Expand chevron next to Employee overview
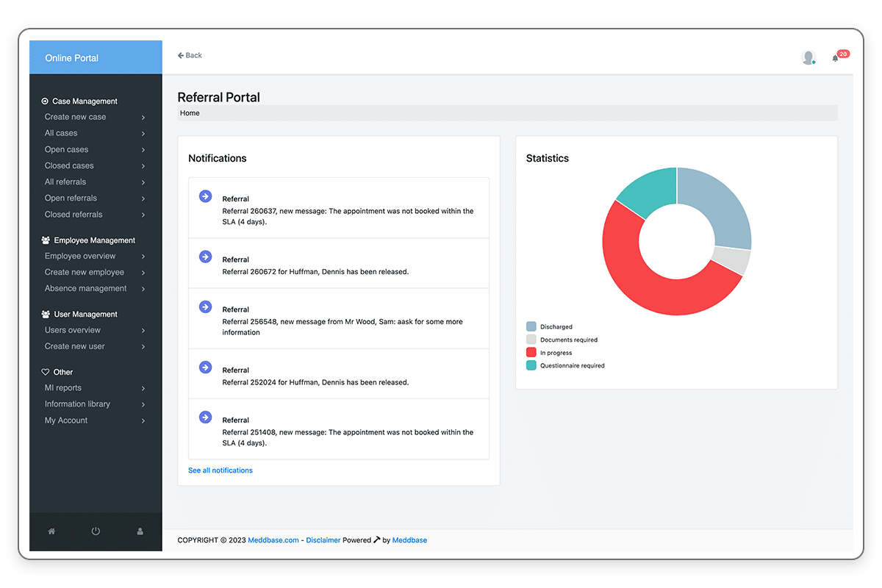 (x=143, y=257)
